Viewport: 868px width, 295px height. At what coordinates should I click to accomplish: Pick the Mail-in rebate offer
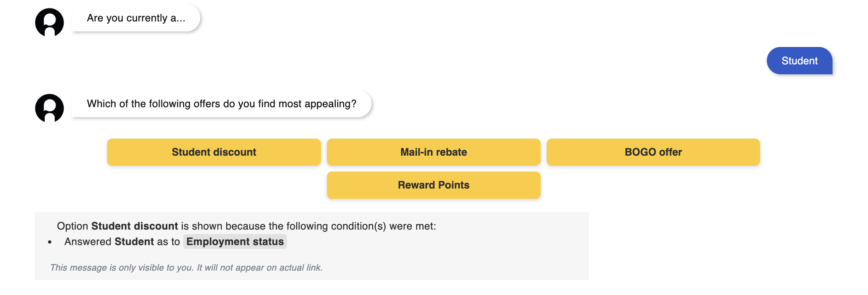coord(434,152)
